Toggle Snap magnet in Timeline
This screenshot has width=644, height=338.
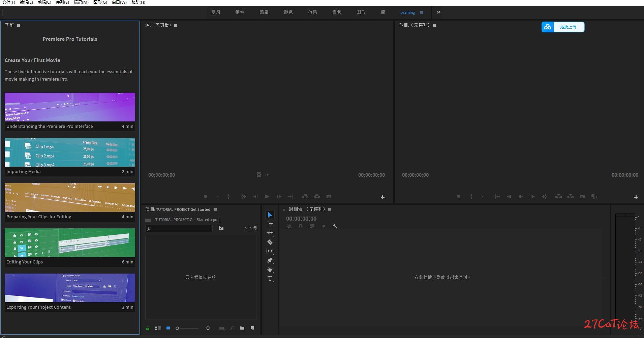301,226
